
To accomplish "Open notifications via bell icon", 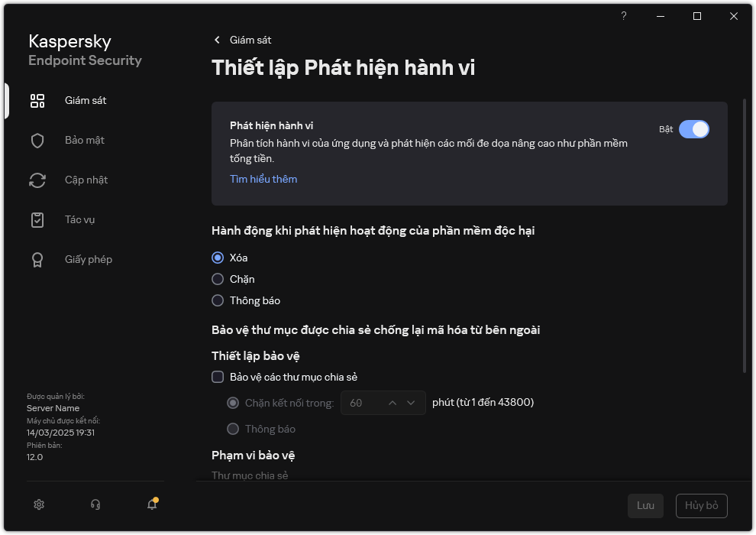I will coord(151,505).
